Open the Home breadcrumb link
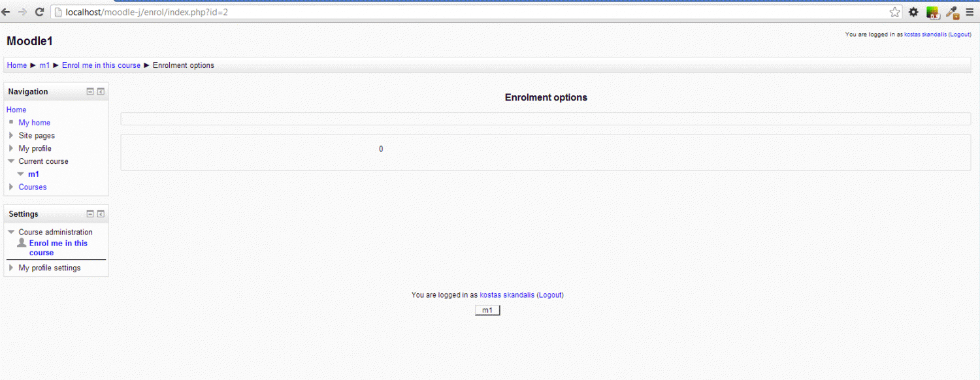Image resolution: width=980 pixels, height=380 pixels. pos(17,65)
